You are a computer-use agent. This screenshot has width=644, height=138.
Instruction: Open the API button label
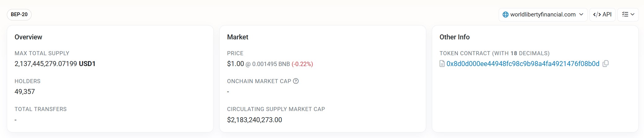[x=607, y=15]
